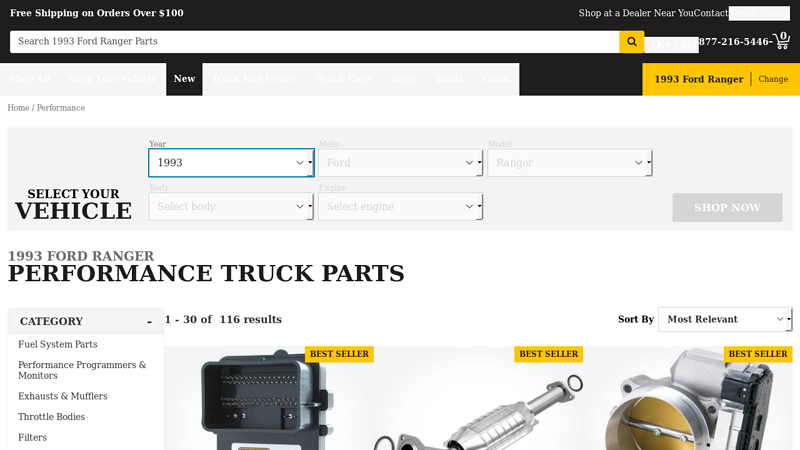The width and height of the screenshot is (800, 450).
Task: Open the Year dropdown showing 1993
Action: click(231, 163)
